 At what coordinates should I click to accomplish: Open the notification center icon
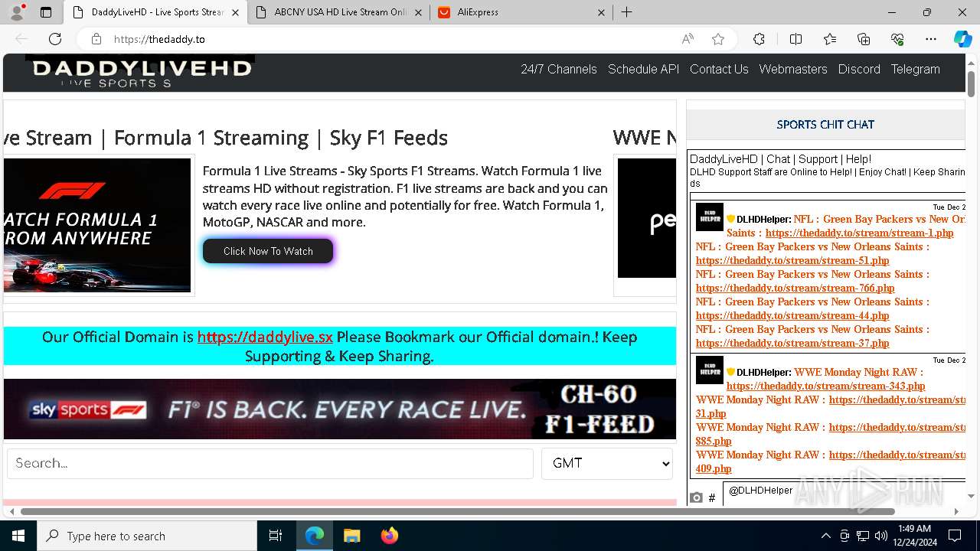(955, 536)
